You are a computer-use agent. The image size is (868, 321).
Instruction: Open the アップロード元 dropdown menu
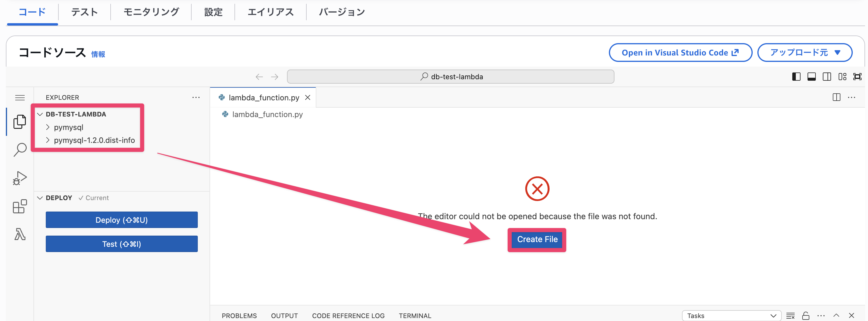[805, 53]
